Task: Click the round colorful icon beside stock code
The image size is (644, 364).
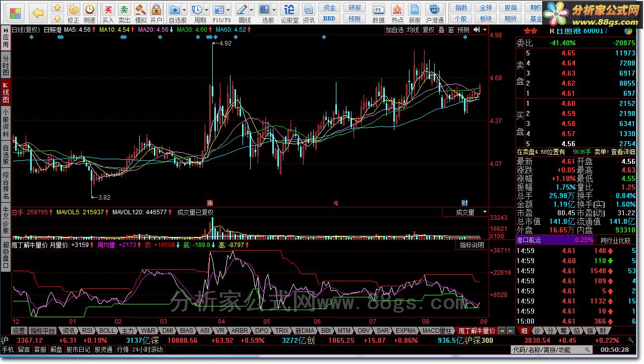Action: click(x=628, y=30)
